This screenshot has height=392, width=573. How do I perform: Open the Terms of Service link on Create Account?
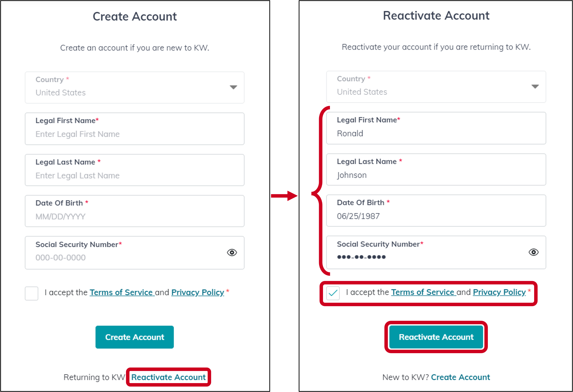click(x=122, y=292)
